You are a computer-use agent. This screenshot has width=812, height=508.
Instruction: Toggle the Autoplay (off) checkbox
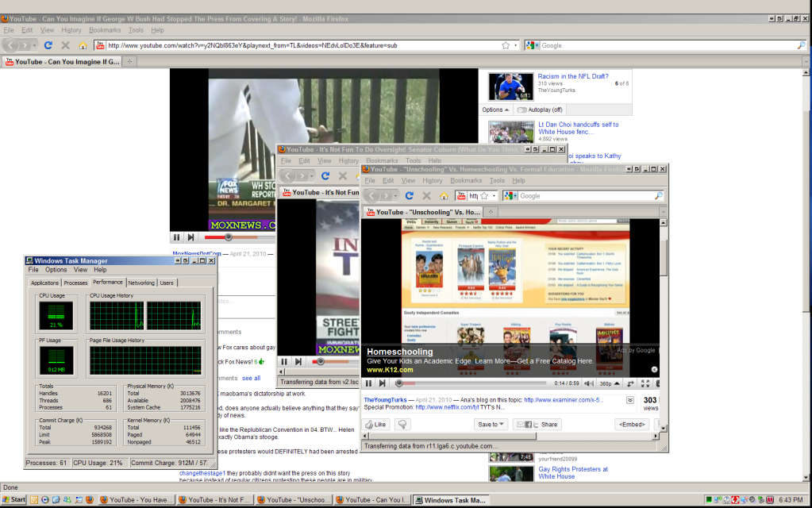click(521, 110)
